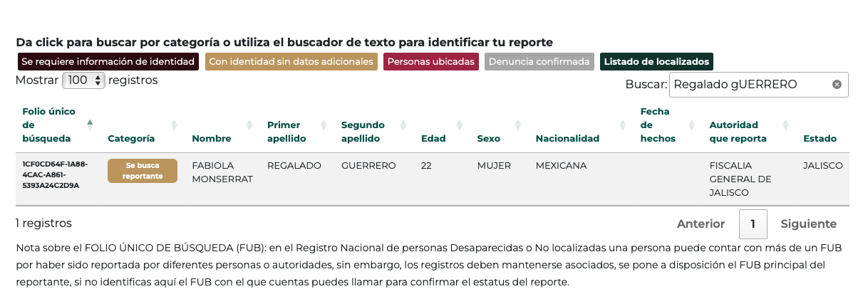
Task: Click sort arrows beside Fecha de hechos header
Action: (x=691, y=125)
